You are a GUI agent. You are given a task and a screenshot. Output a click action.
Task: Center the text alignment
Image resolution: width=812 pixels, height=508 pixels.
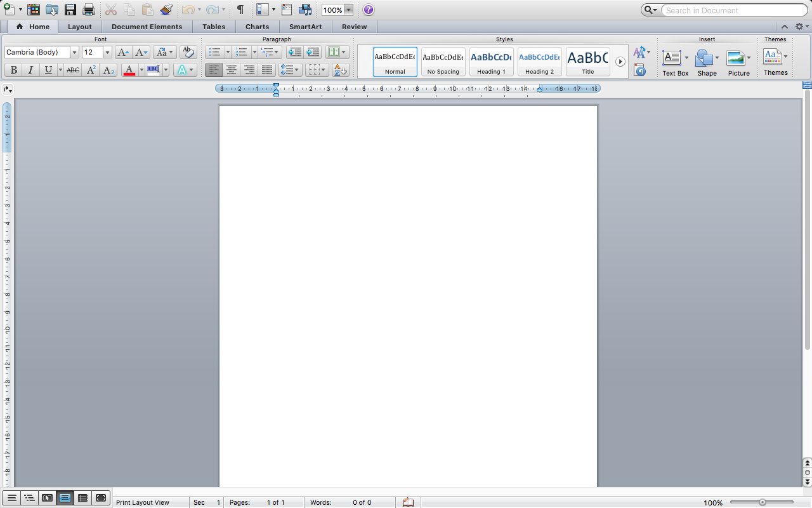[232, 70]
